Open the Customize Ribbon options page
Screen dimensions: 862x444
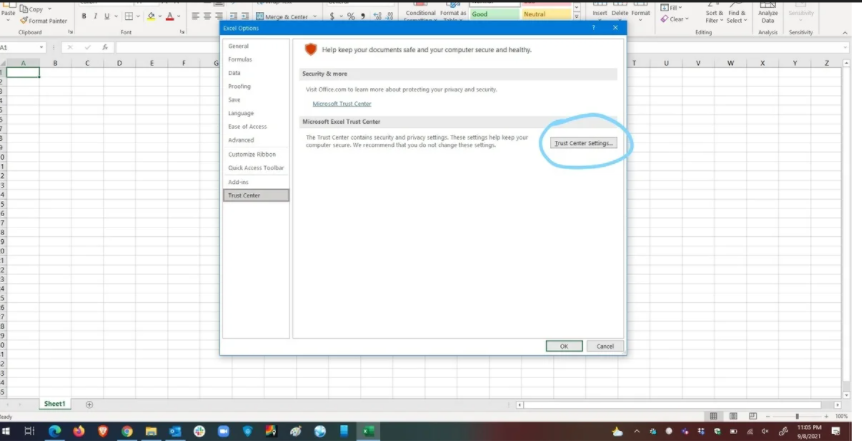tap(252, 154)
